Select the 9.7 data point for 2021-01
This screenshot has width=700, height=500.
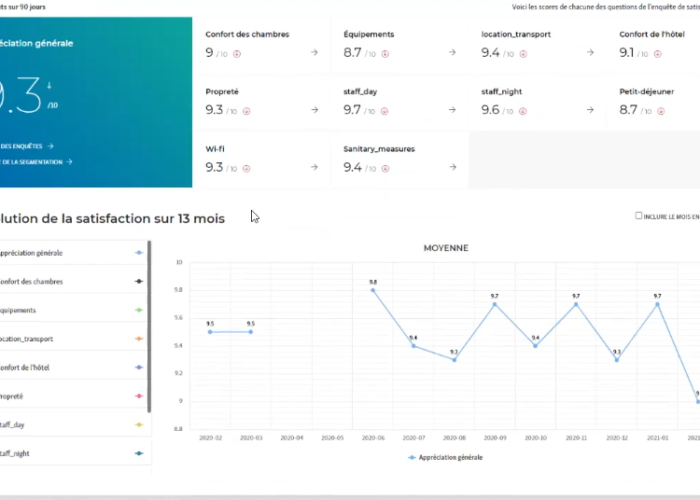click(x=658, y=304)
